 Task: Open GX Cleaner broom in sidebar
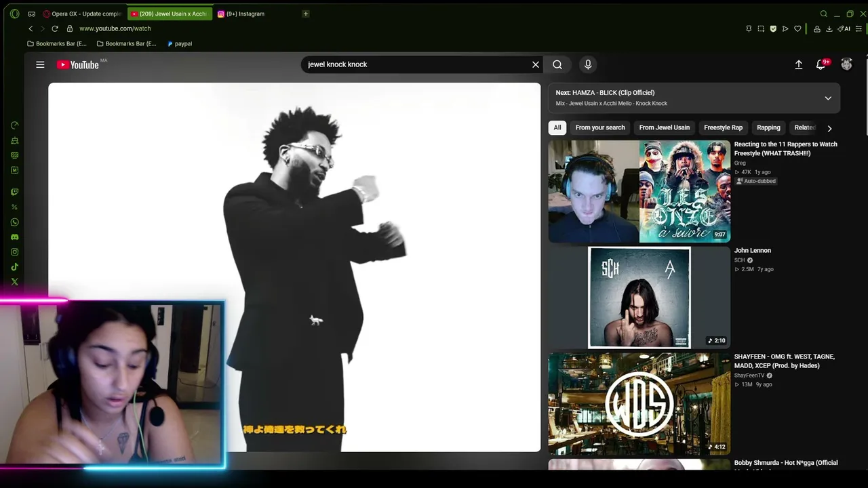pyautogui.click(x=15, y=140)
